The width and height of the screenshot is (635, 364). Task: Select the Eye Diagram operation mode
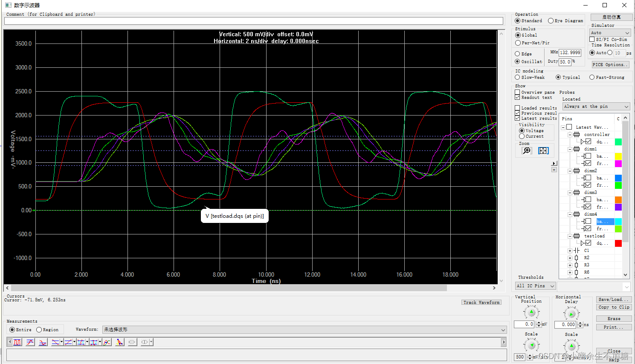(565, 20)
